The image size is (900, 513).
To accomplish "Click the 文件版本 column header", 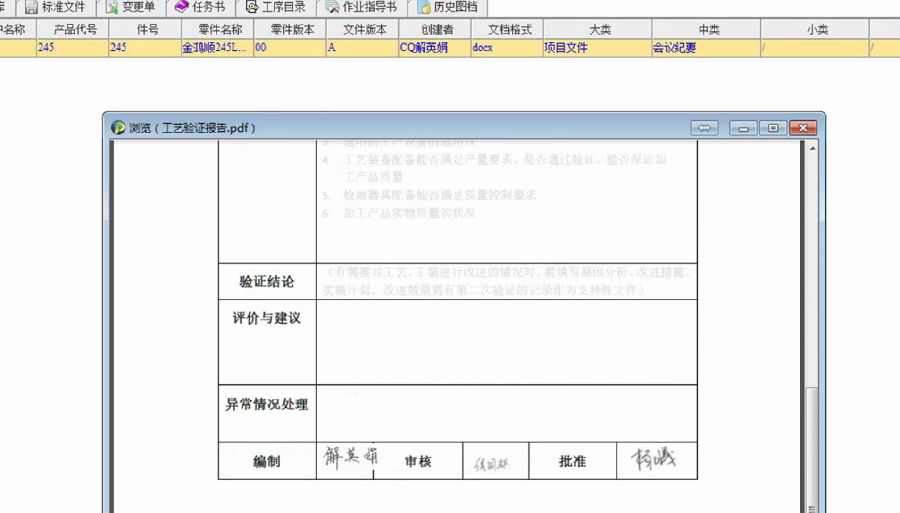I will [x=362, y=29].
